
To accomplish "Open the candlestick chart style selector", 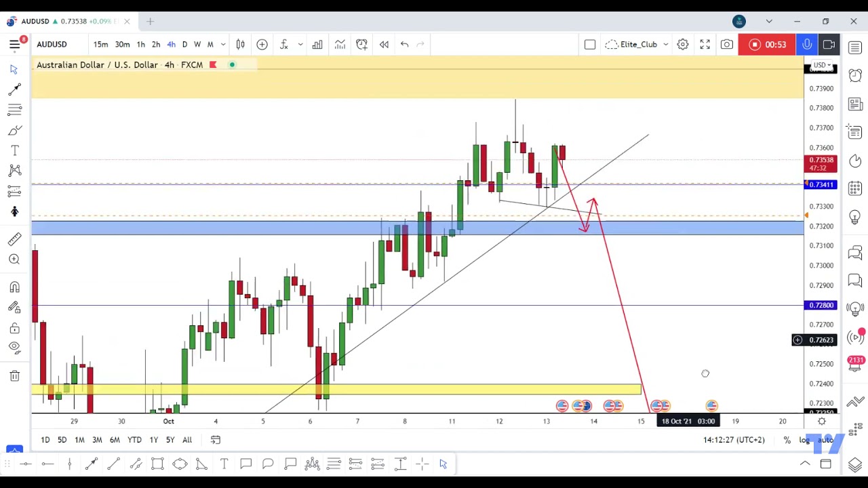I will click(240, 45).
